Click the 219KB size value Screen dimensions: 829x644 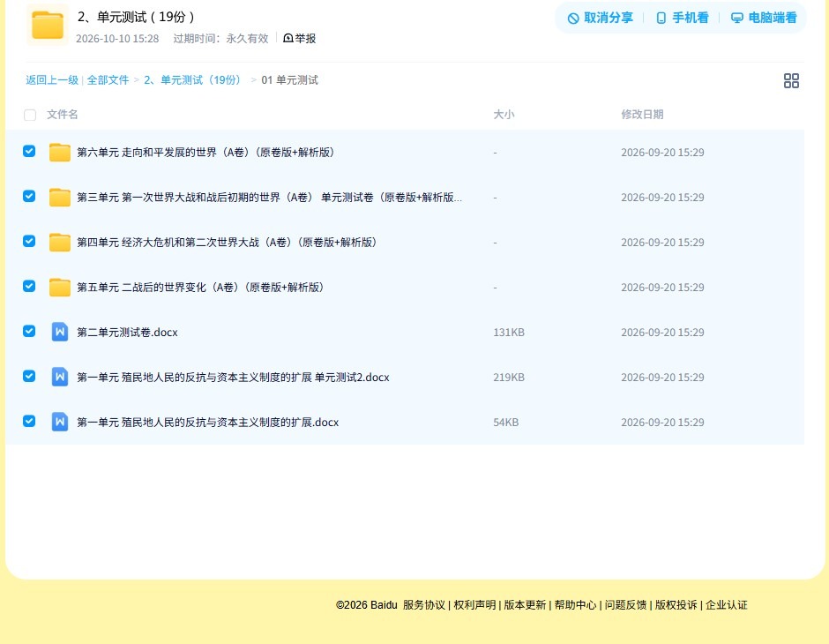509,377
